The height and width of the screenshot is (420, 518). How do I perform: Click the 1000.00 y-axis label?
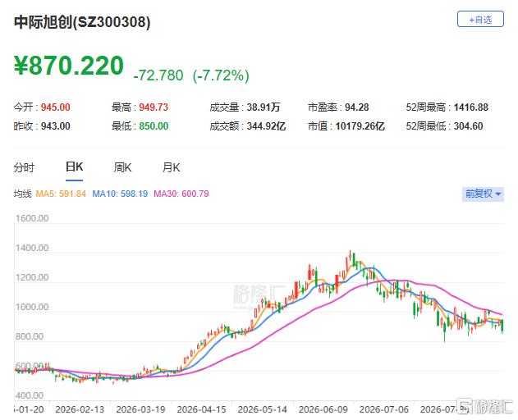click(32, 307)
